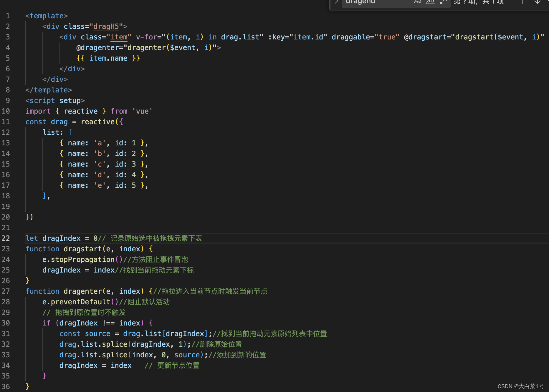Toggle Match Whole Word in find widget
Screen dimensions: 549x392
431,2
